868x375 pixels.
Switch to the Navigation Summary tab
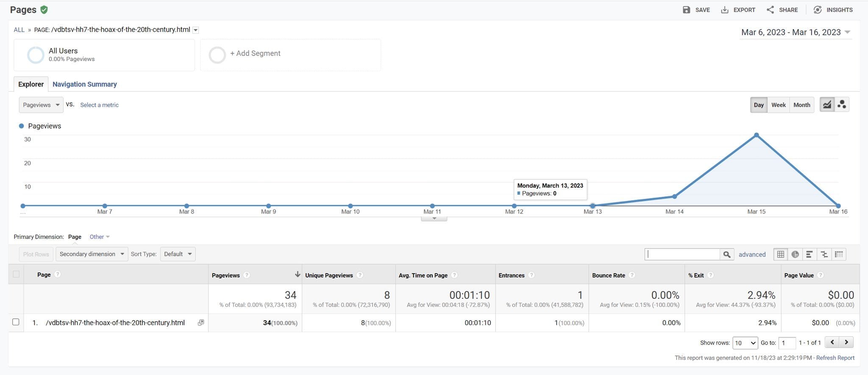(x=84, y=84)
